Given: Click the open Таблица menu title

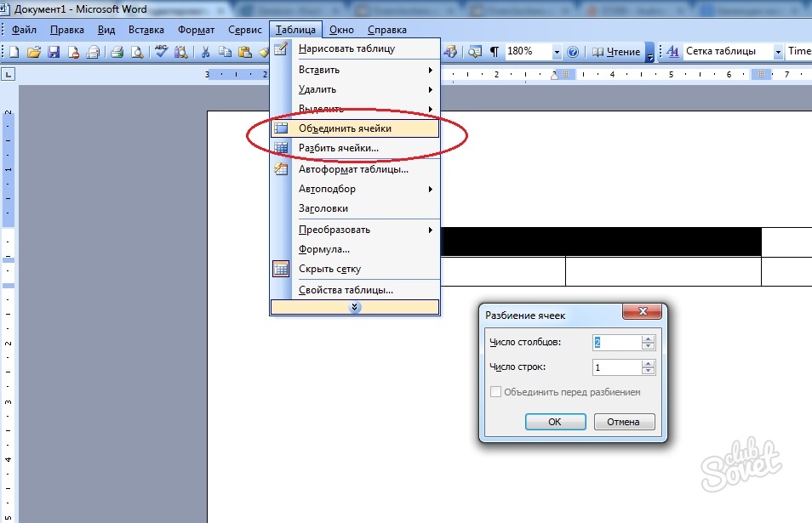Looking at the screenshot, I should pos(295,30).
